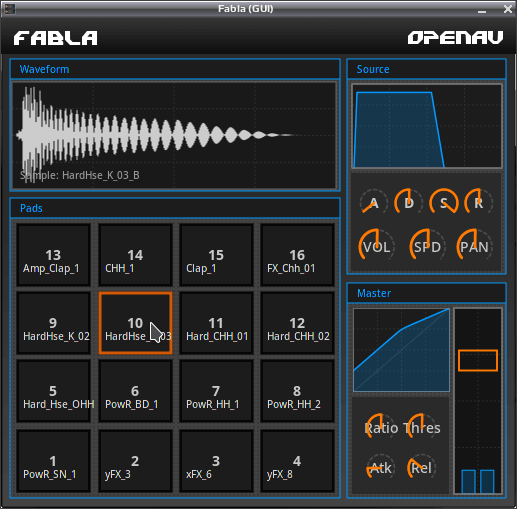Click the Source panel header
This screenshot has width=517, height=509.
point(427,69)
